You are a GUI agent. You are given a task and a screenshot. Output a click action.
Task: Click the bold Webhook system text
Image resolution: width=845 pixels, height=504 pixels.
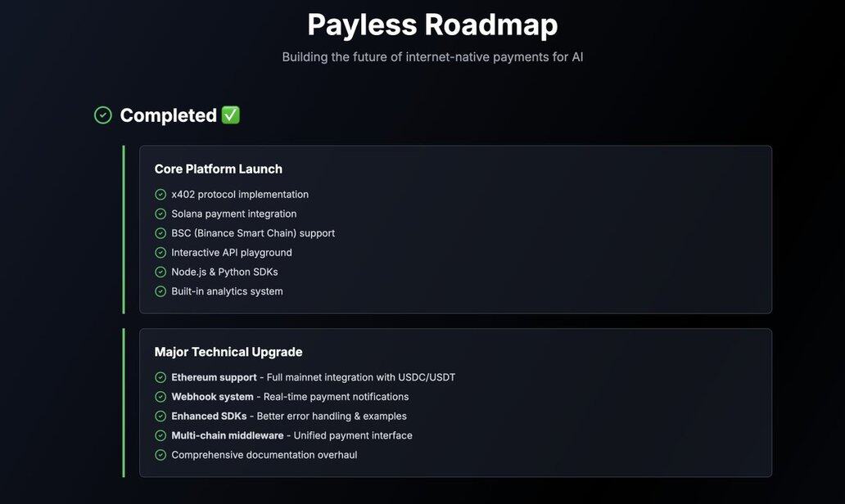point(212,397)
